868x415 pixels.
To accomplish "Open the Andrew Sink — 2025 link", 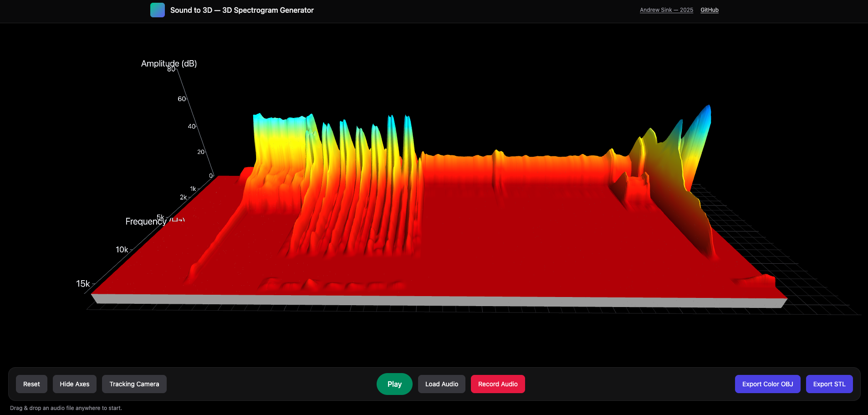I will pos(666,10).
